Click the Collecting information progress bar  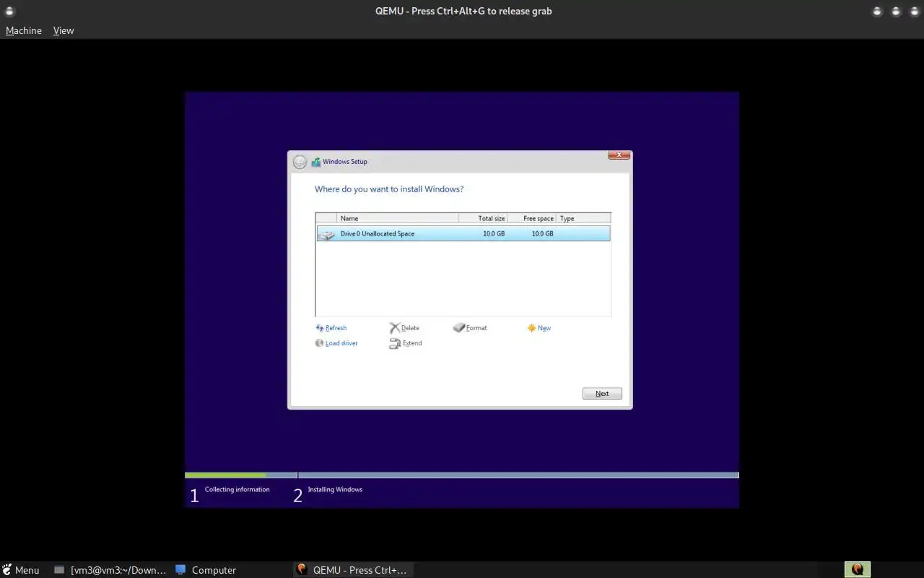(x=241, y=475)
